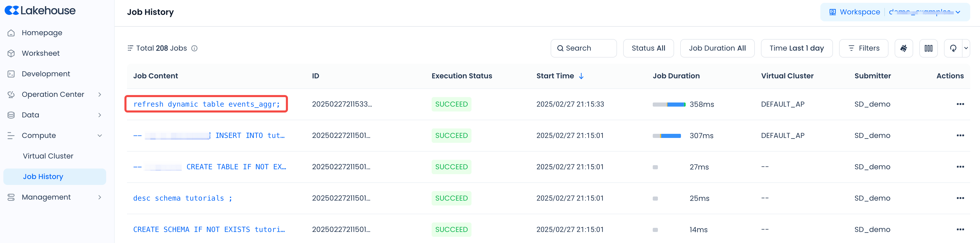980x243 pixels.
Task: Open the Job Duration All dropdown
Action: point(717,48)
